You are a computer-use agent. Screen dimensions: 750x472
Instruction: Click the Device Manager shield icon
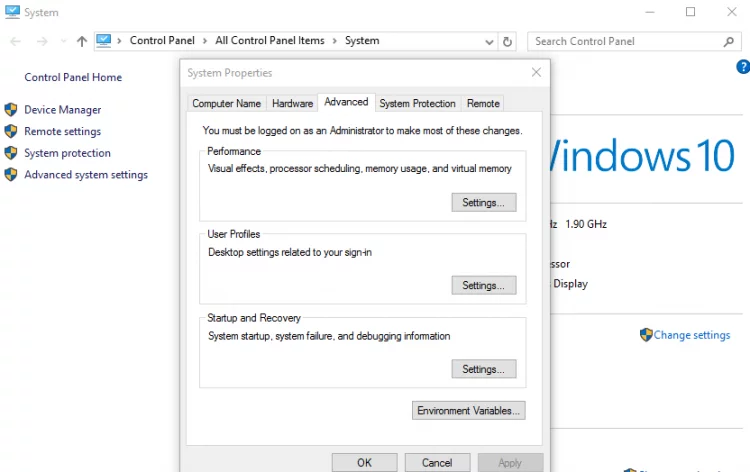tap(11, 110)
